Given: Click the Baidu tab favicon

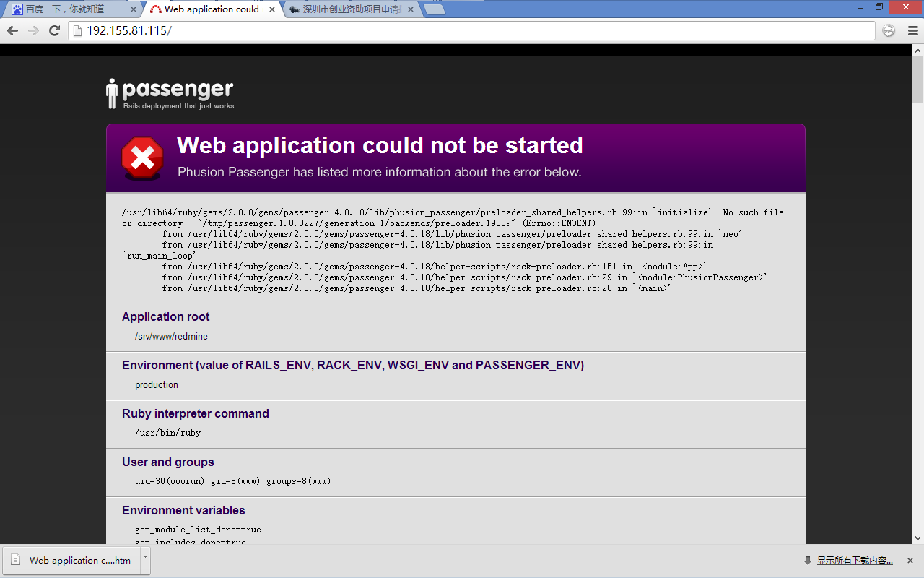Looking at the screenshot, I should pos(17,9).
